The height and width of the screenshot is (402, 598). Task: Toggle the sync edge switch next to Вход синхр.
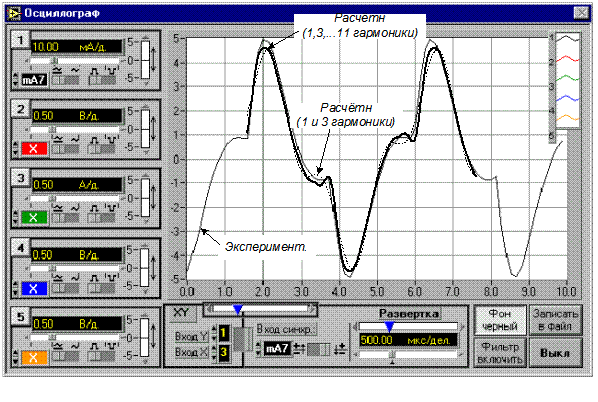pos(318,349)
